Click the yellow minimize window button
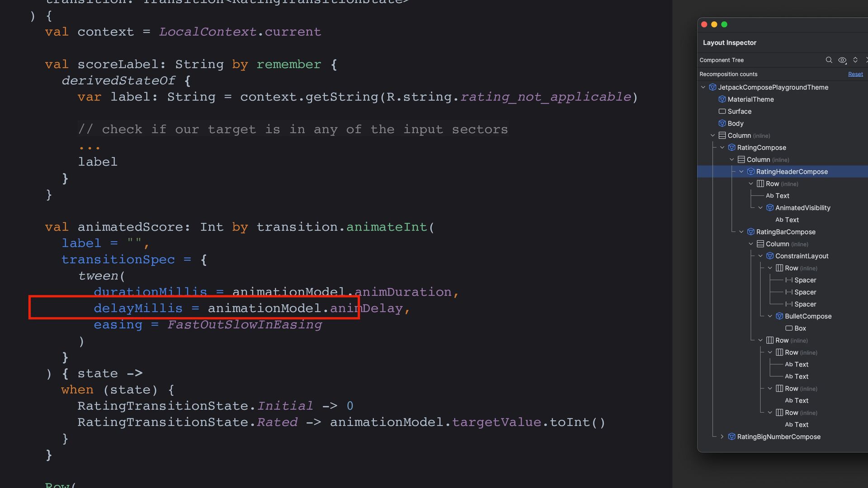This screenshot has width=868, height=488. coord(714,24)
